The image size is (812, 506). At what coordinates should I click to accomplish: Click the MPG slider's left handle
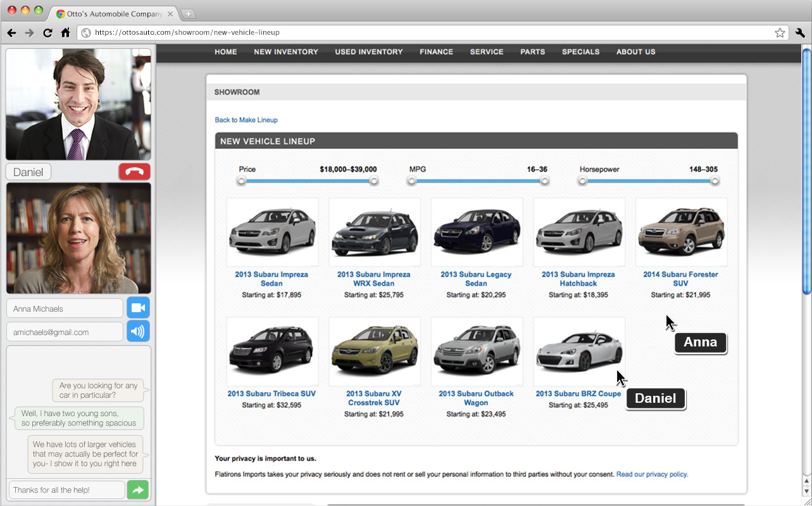[x=412, y=181]
